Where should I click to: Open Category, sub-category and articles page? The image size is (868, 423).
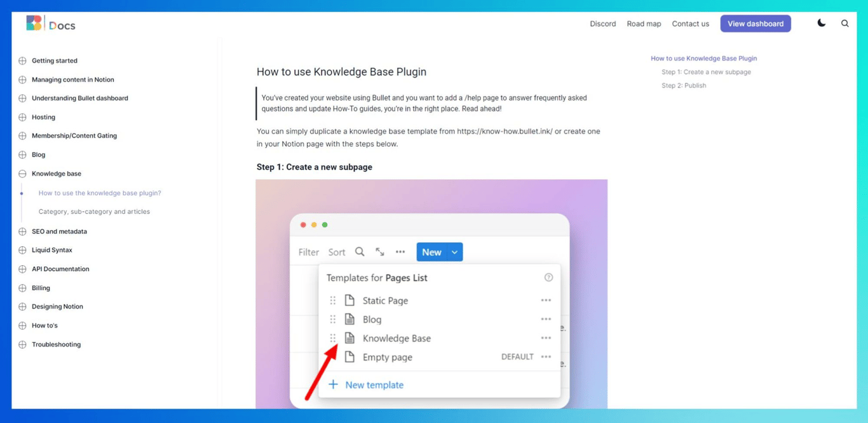[x=94, y=212]
